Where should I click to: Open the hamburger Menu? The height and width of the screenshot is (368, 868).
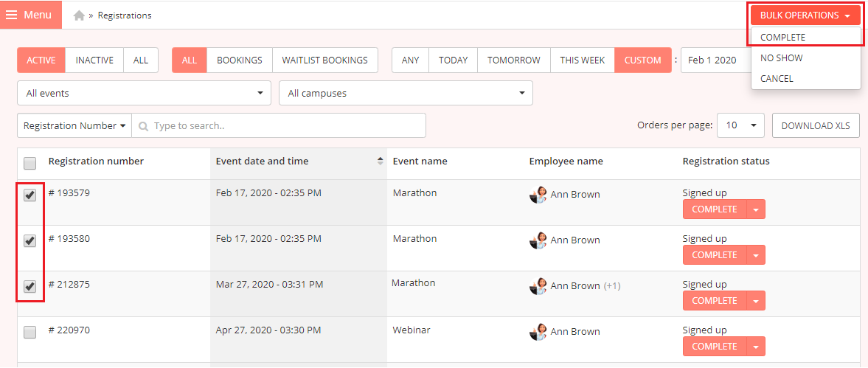[30, 15]
